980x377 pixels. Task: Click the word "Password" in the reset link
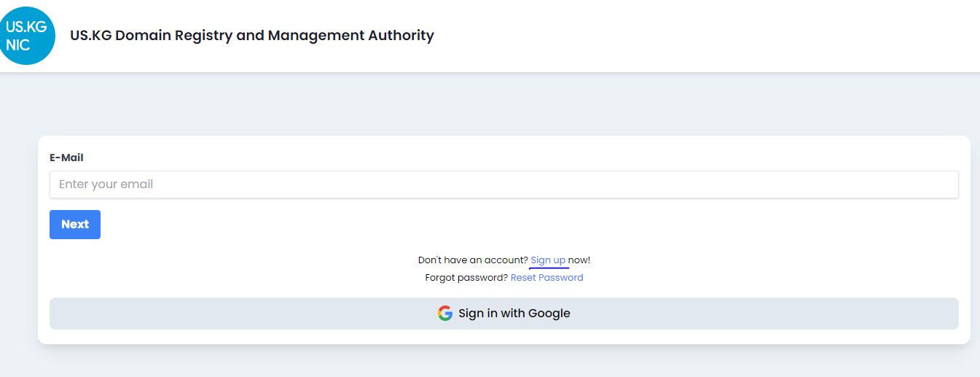pos(561,278)
